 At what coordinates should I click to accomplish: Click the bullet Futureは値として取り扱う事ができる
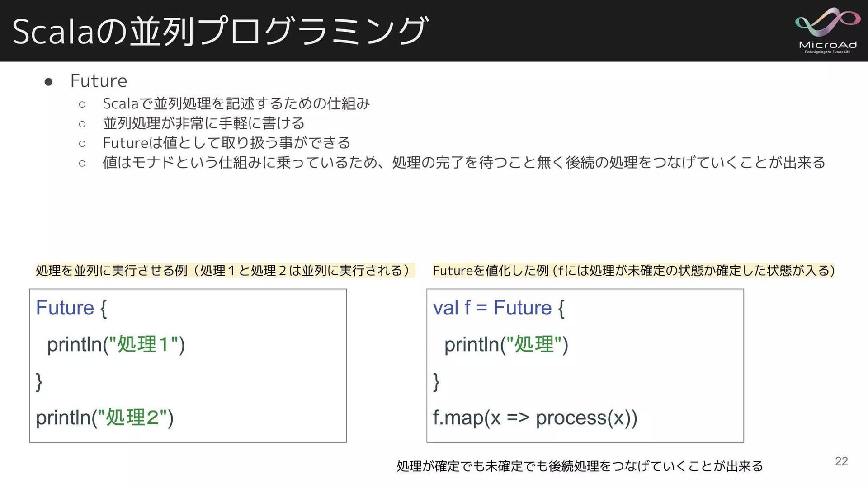click(226, 143)
